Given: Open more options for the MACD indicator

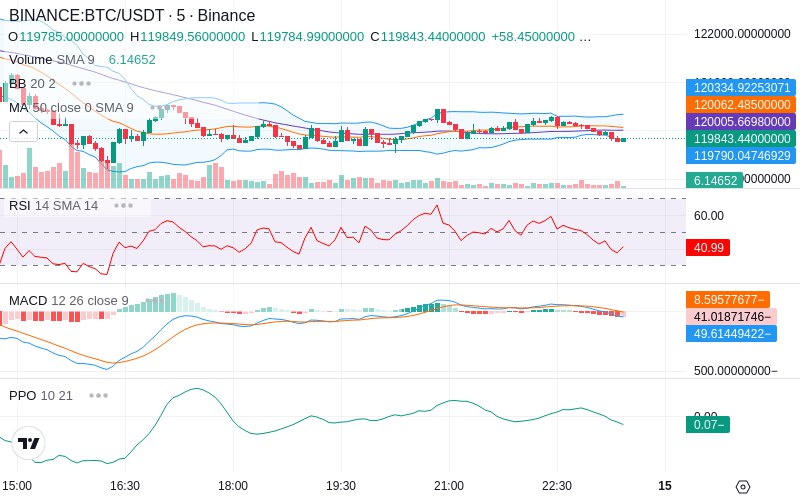Looking at the screenshot, I should pyautogui.click(x=155, y=301).
